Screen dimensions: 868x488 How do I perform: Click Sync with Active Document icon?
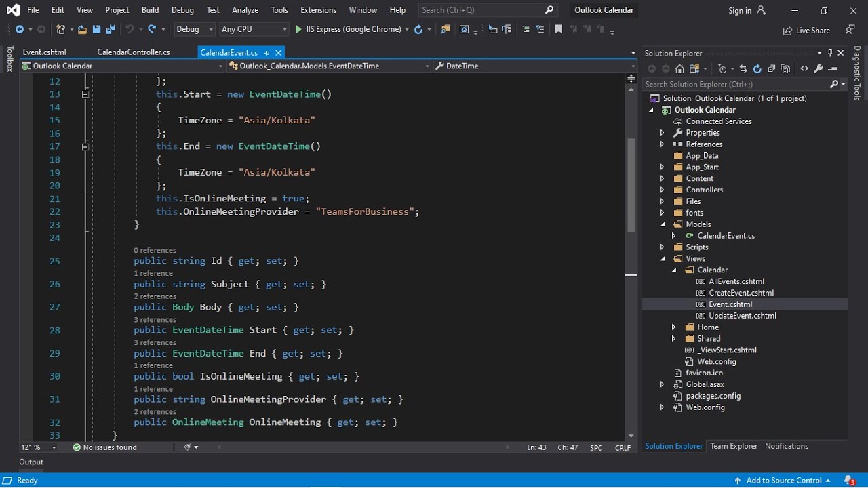(x=743, y=68)
